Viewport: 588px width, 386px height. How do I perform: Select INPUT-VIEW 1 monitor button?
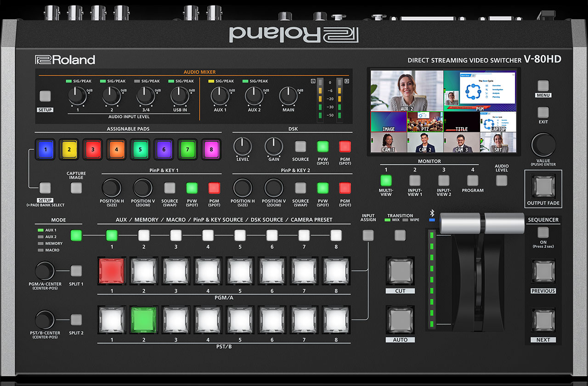click(x=415, y=180)
